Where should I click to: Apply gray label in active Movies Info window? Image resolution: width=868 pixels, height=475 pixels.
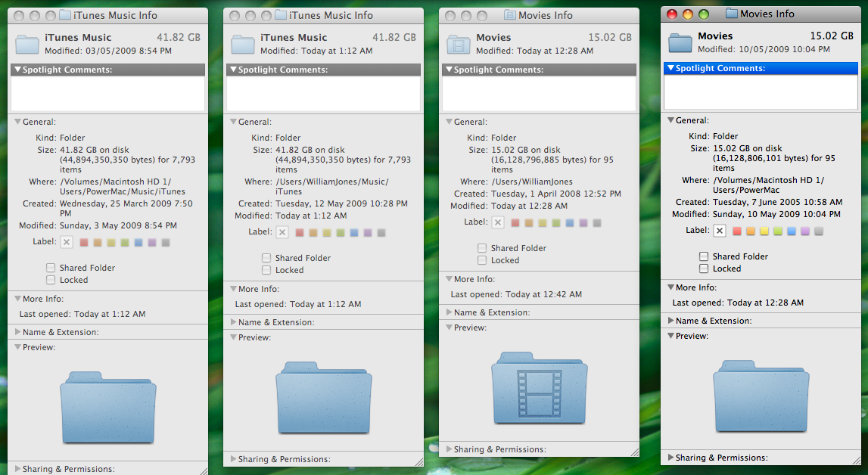tap(819, 231)
